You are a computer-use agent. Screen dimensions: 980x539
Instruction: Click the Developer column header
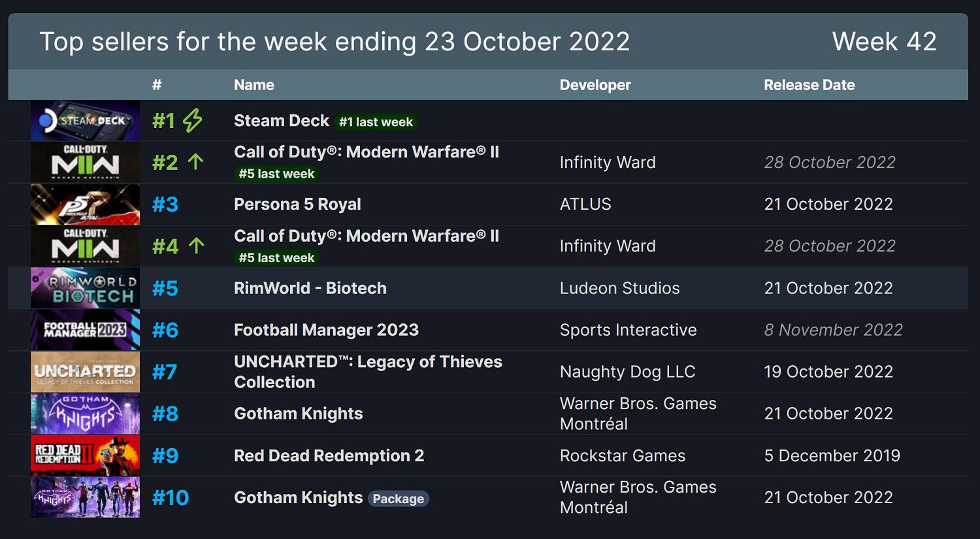click(595, 85)
